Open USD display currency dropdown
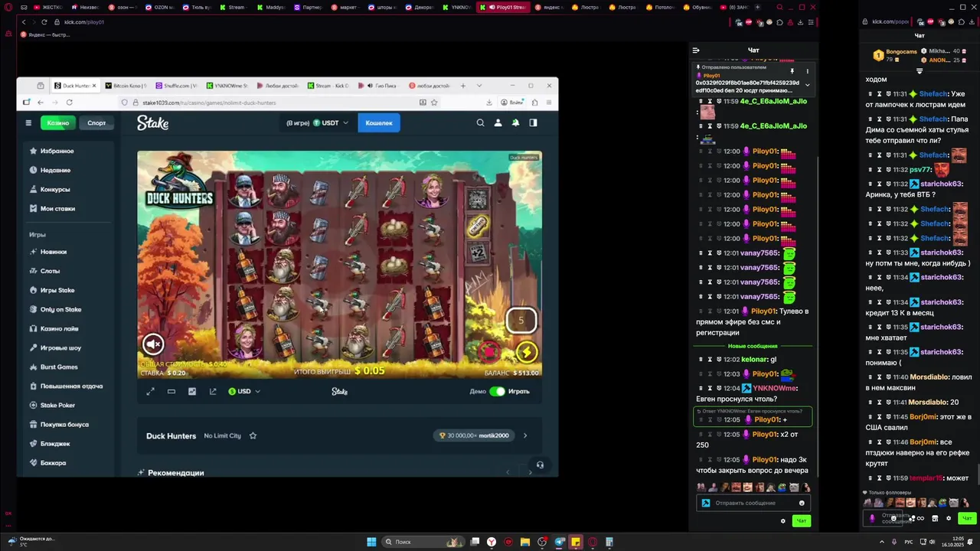This screenshot has height=551, width=980. [244, 391]
